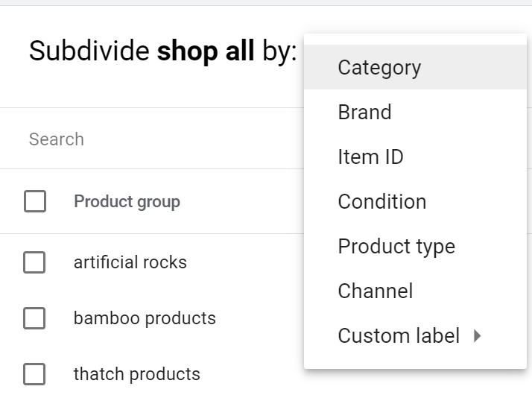
Task: Open the Custom label menu entry
Action: [399, 336]
